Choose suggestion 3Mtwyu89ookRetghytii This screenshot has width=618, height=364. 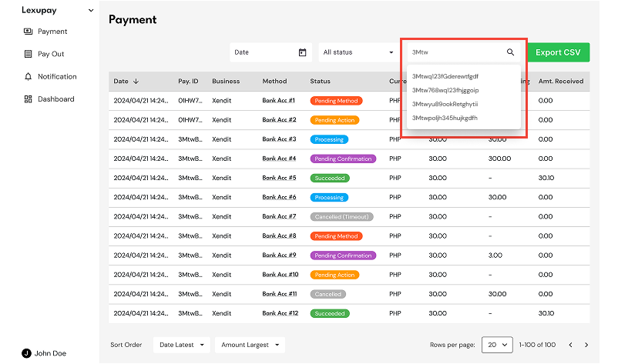(x=445, y=104)
